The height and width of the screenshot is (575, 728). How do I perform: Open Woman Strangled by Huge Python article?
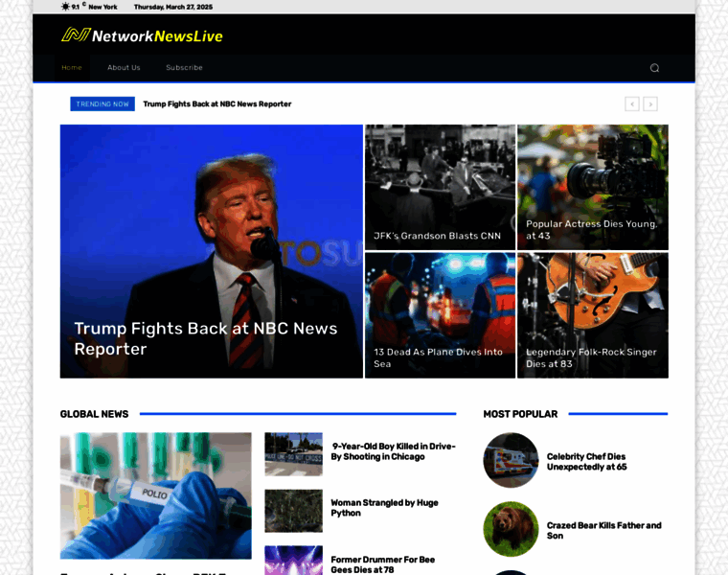click(x=384, y=508)
